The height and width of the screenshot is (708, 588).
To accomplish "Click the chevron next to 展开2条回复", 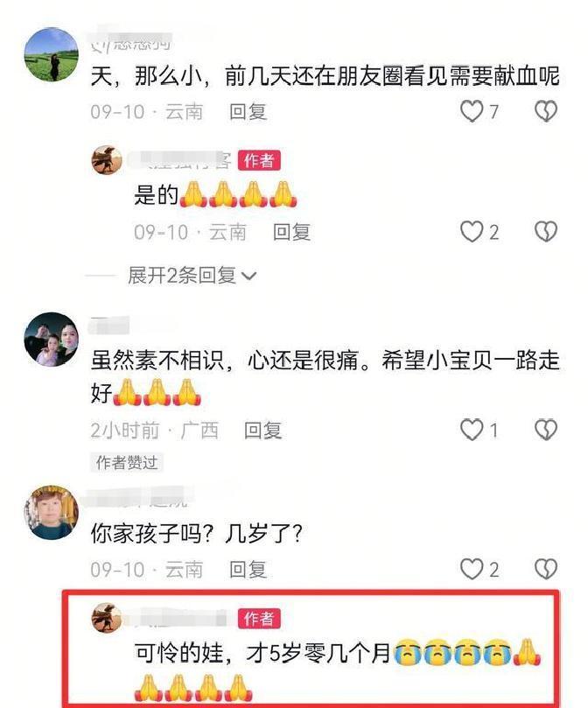I will tap(248, 276).
